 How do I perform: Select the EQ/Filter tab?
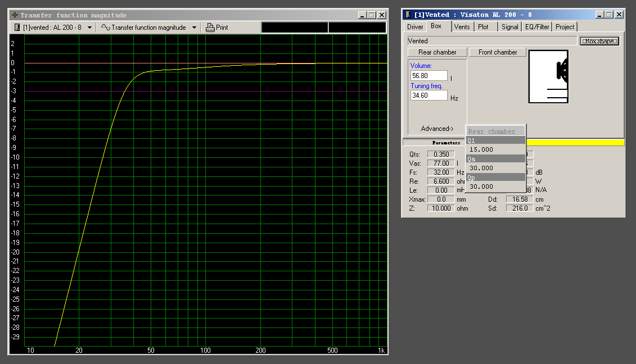click(x=537, y=27)
